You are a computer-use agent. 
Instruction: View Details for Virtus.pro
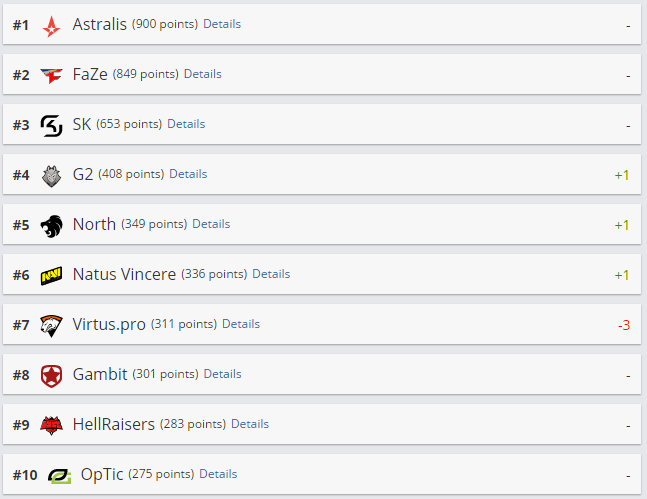point(241,324)
